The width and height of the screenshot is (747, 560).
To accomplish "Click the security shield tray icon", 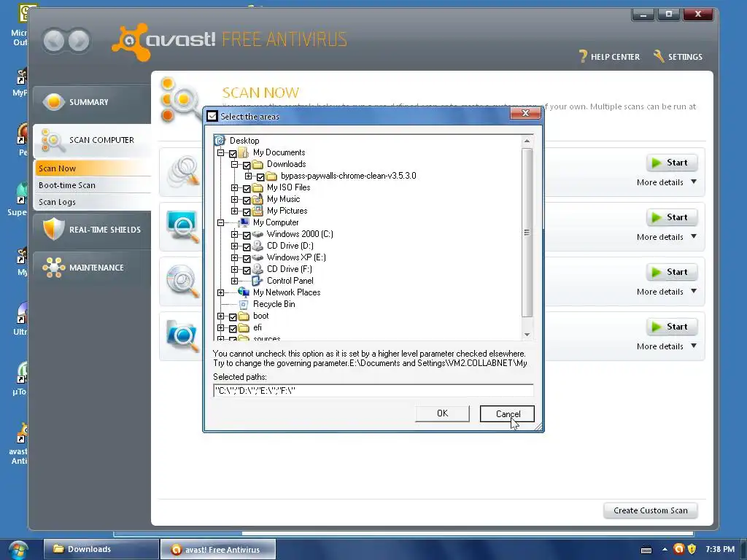I will 692,549.
